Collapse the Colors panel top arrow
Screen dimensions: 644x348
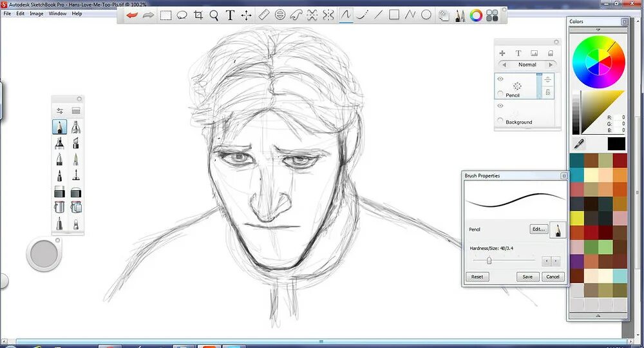598,30
